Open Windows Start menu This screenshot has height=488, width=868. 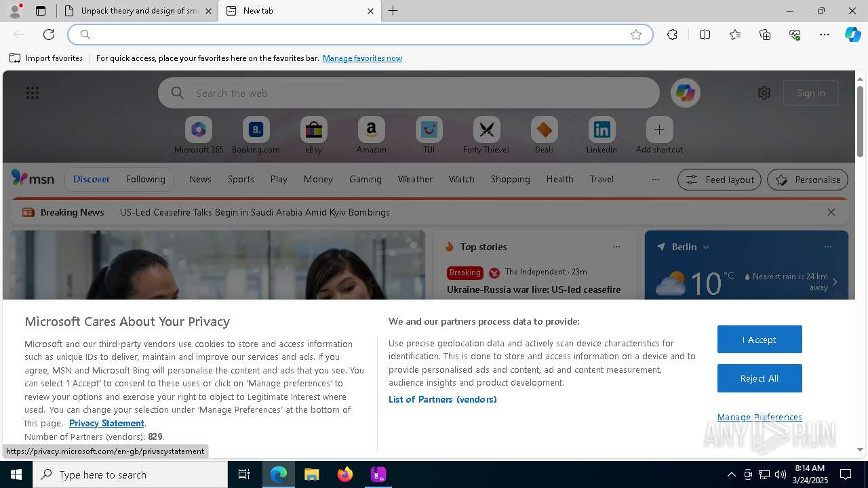point(16,474)
